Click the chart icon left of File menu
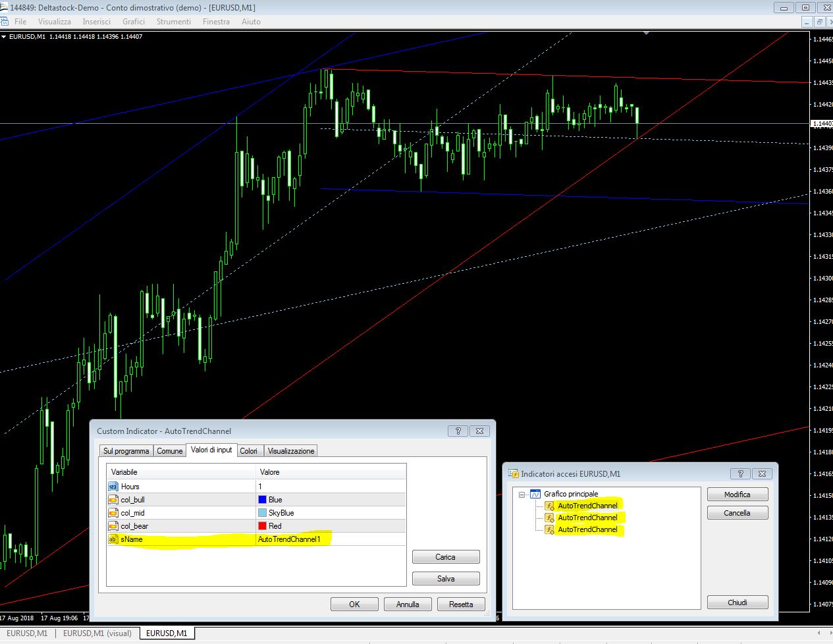The width and height of the screenshot is (833, 644). click(x=5, y=22)
